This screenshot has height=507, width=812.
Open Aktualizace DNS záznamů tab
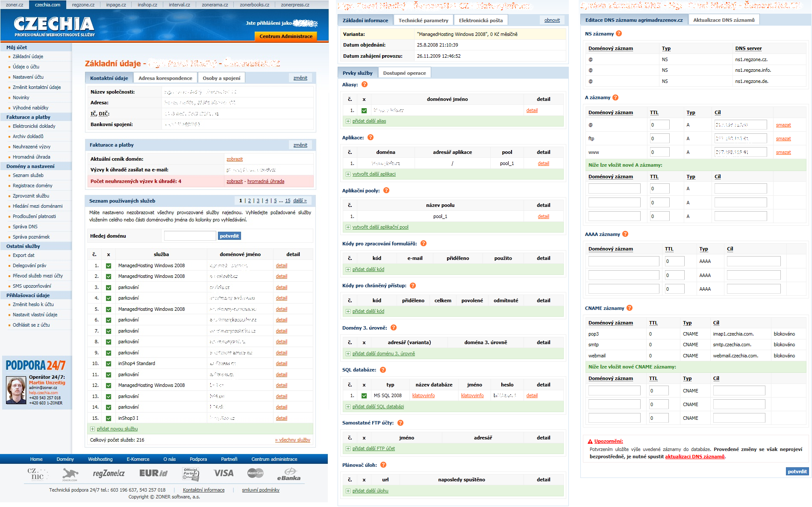724,20
